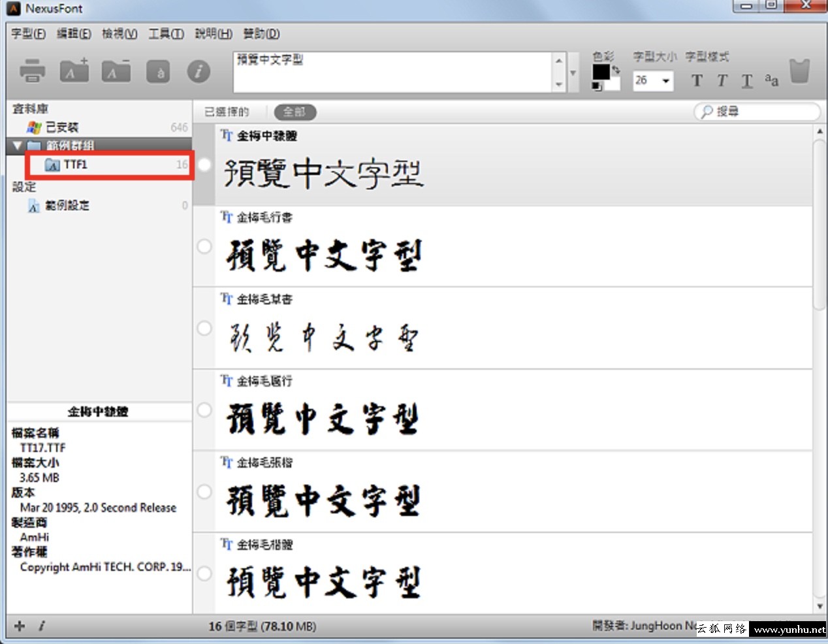Image resolution: width=828 pixels, height=644 pixels.
Task: Select 範例設定 in the settings list
Action: [x=99, y=206]
